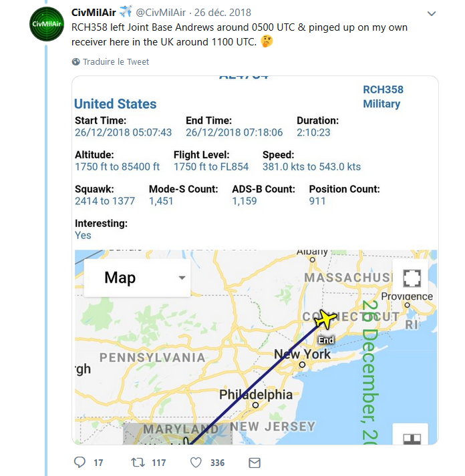Open the Map type dropdown
The image size is (465, 476).
point(138,278)
